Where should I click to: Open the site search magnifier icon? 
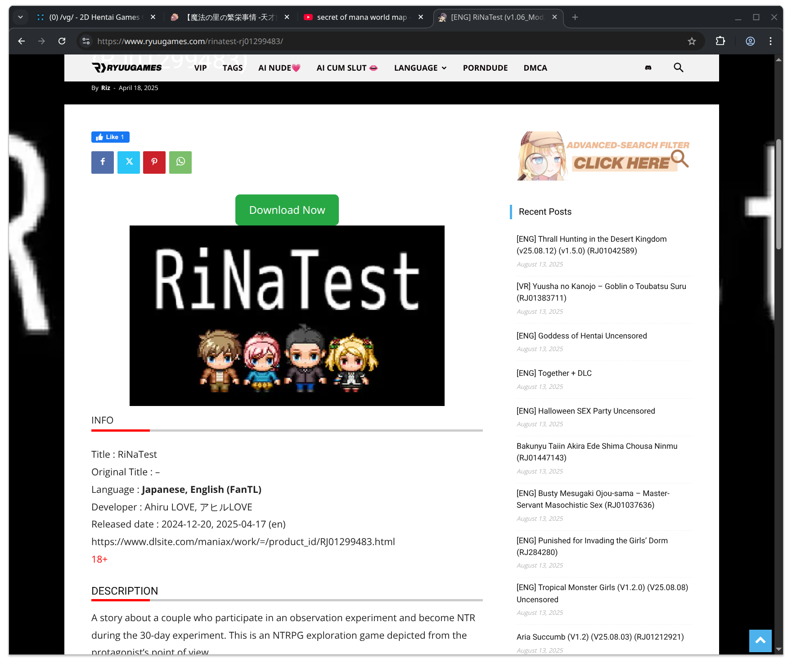[x=678, y=68]
